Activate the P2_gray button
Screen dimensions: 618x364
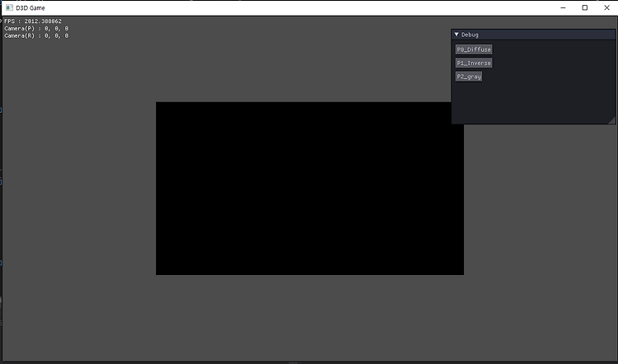469,77
